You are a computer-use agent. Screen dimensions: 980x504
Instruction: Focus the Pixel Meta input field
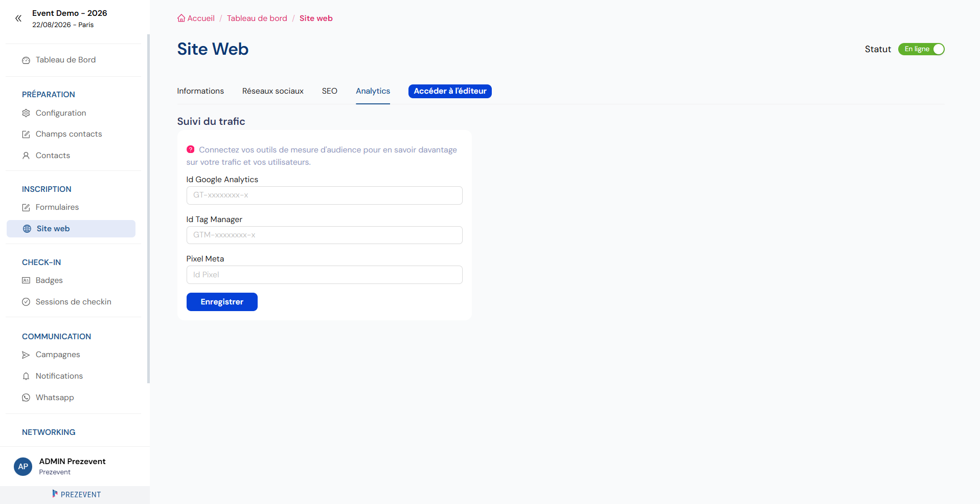[325, 275]
